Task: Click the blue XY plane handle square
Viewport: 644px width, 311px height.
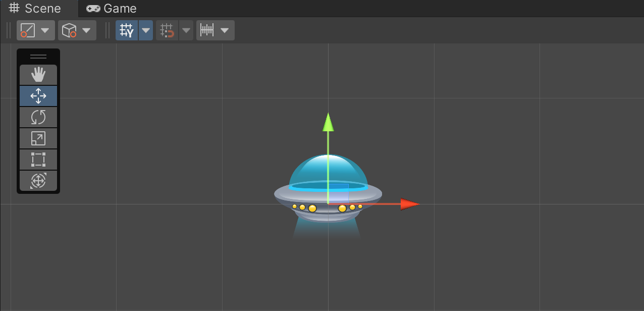Action: pyautogui.click(x=339, y=193)
